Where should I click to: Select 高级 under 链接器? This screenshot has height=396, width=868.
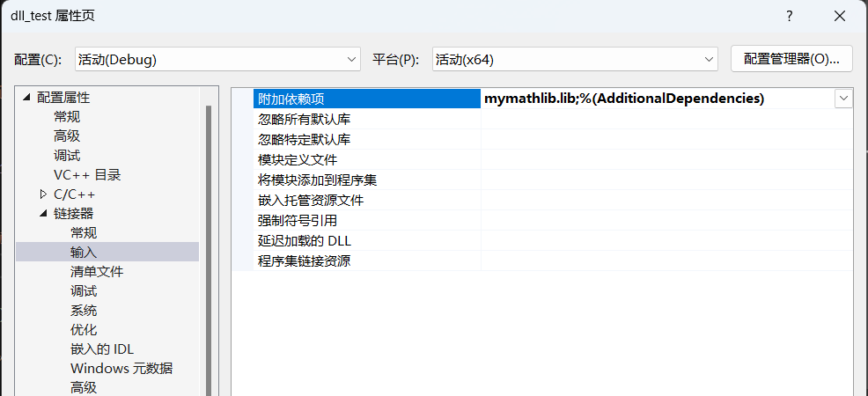(x=84, y=387)
